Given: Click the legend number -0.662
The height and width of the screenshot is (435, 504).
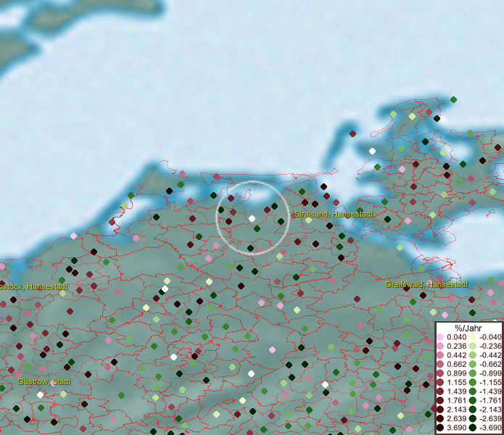Looking at the screenshot, I should point(490,365).
